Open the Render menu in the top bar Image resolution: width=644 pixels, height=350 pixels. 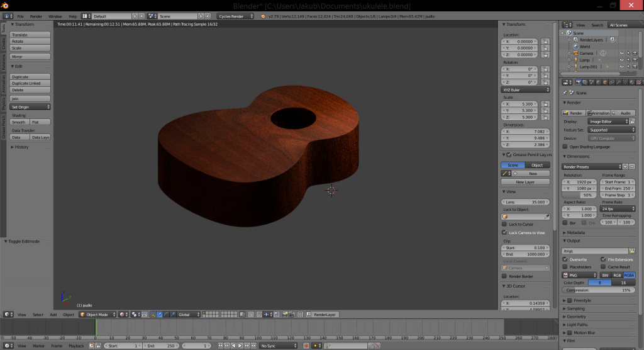pyautogui.click(x=36, y=16)
